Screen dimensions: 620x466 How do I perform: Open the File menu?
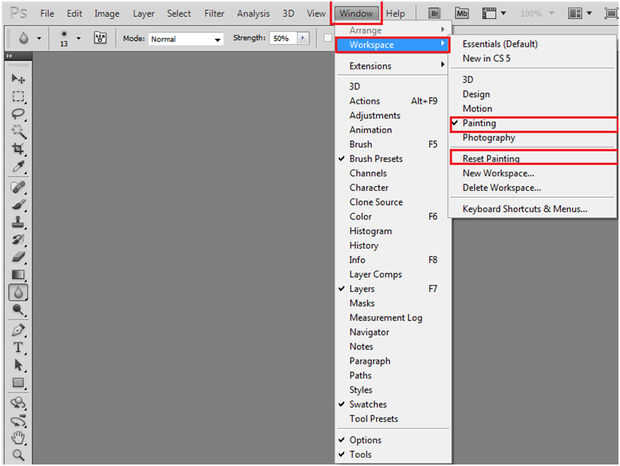(x=47, y=13)
